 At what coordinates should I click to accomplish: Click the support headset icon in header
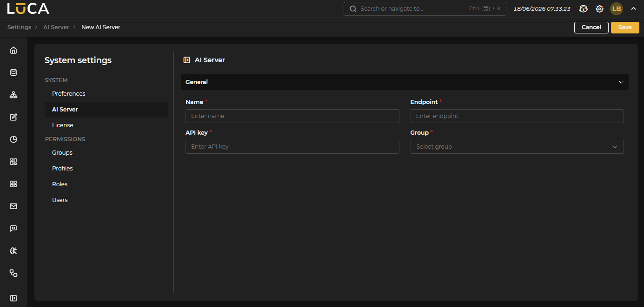tap(583, 9)
